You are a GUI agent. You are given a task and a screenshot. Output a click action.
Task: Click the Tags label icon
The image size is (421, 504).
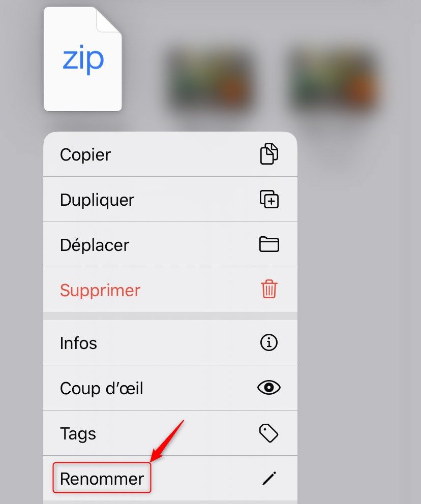coord(269,433)
